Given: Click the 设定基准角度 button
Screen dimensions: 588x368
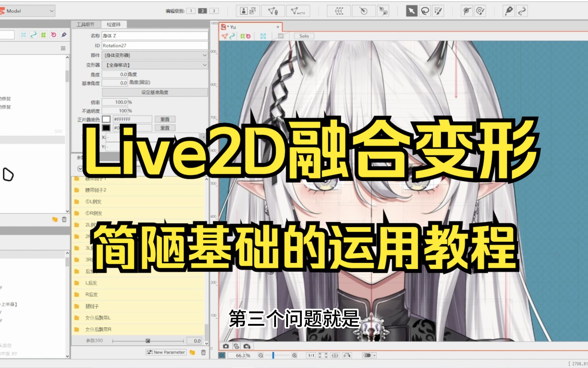Looking at the screenshot, I should (x=155, y=92).
